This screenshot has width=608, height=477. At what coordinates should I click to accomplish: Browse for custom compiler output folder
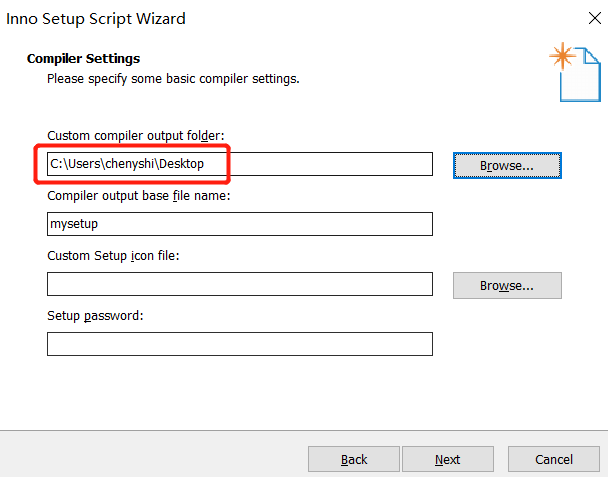click(x=507, y=165)
